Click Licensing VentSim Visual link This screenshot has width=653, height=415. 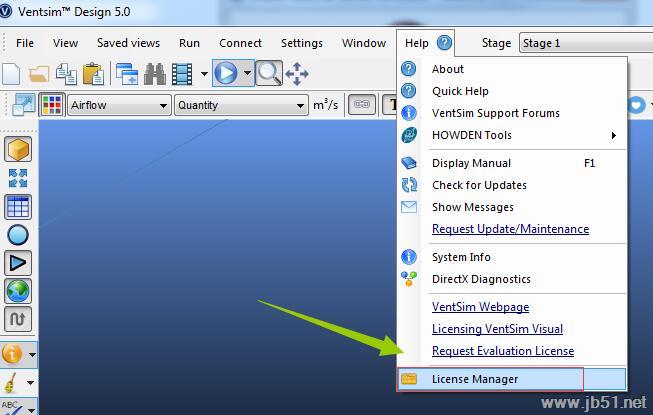click(497, 329)
